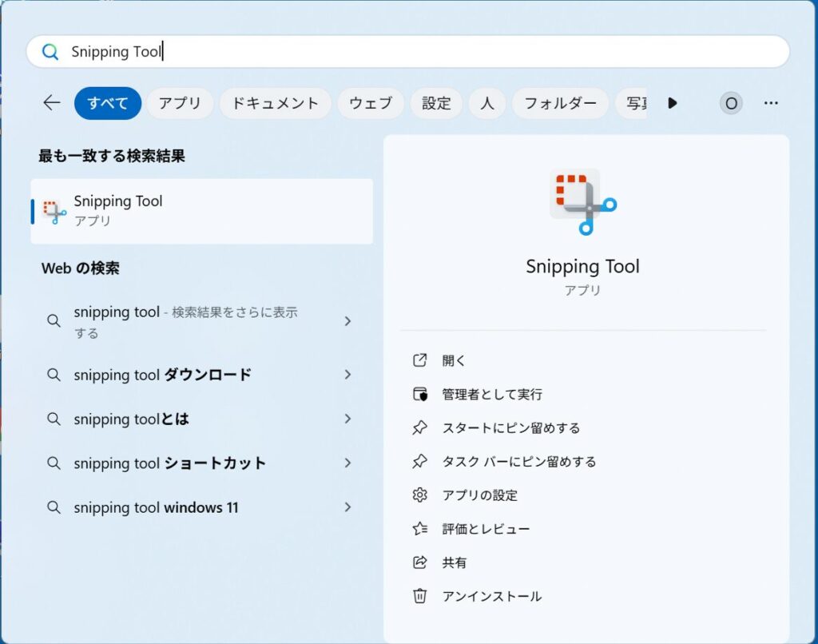Click the account circle 'O' icon
This screenshot has width=818, height=644.
click(731, 102)
